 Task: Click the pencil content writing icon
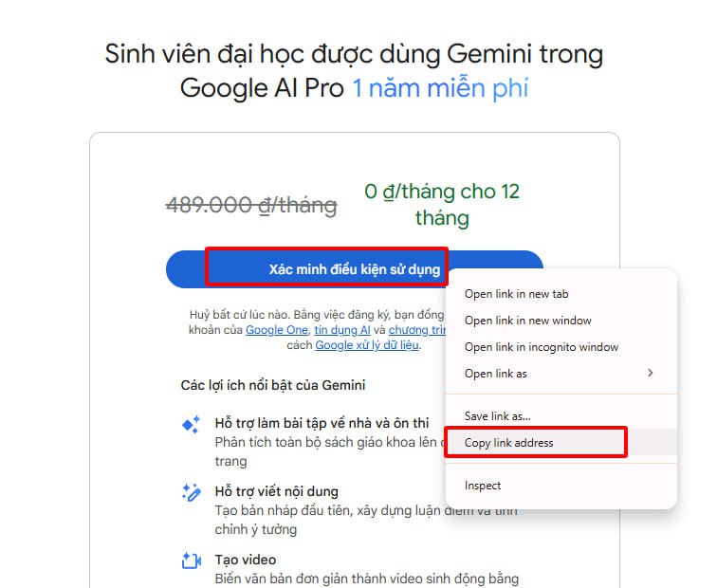(x=192, y=492)
